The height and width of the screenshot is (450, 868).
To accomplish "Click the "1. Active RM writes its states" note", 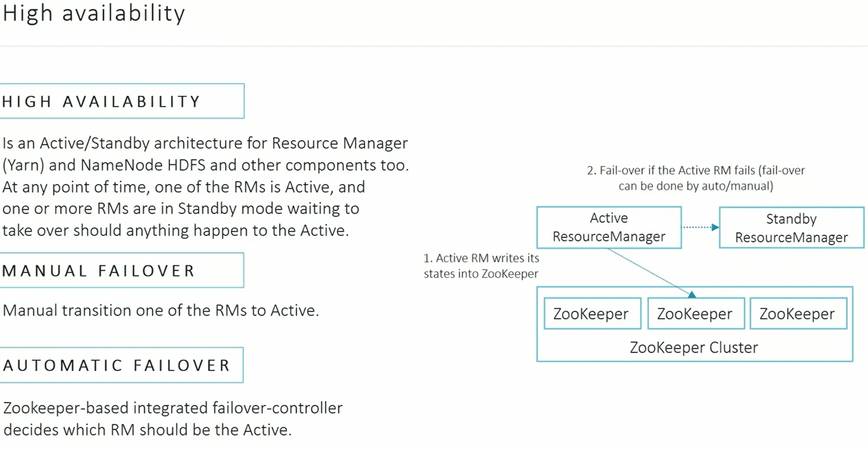I will click(481, 266).
